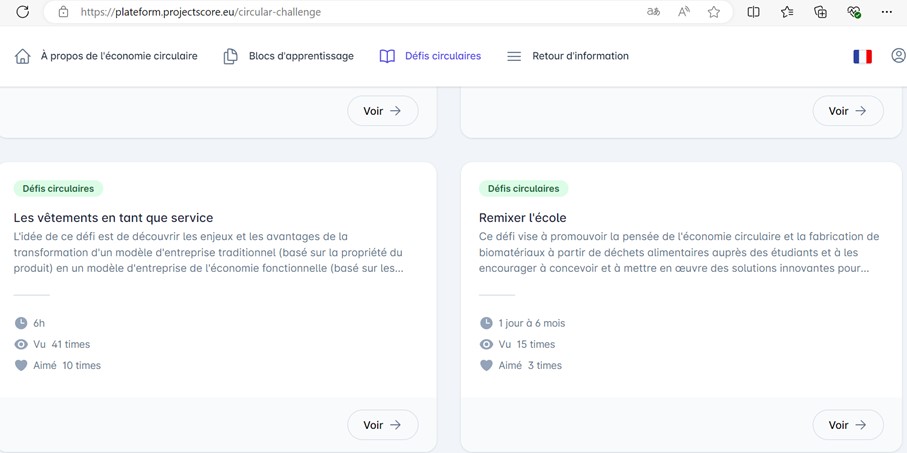907x453 pixels.
Task: Click the browser refresh icon
Action: click(x=22, y=12)
